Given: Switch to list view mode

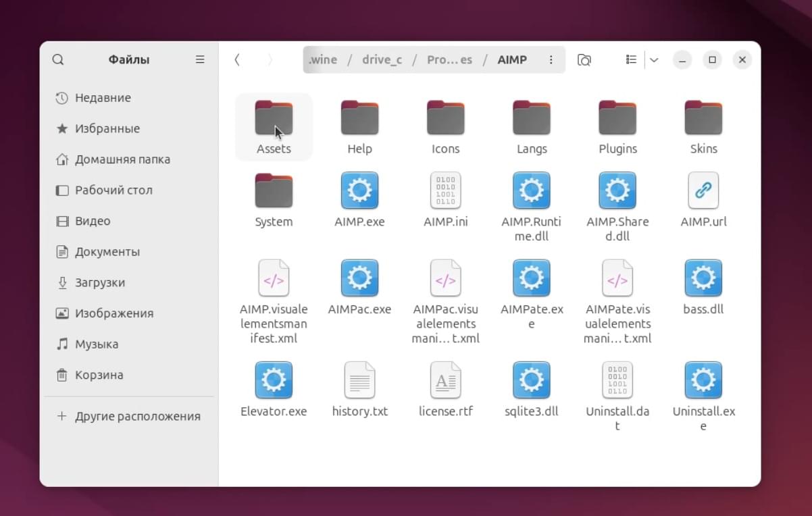Looking at the screenshot, I should click(631, 59).
